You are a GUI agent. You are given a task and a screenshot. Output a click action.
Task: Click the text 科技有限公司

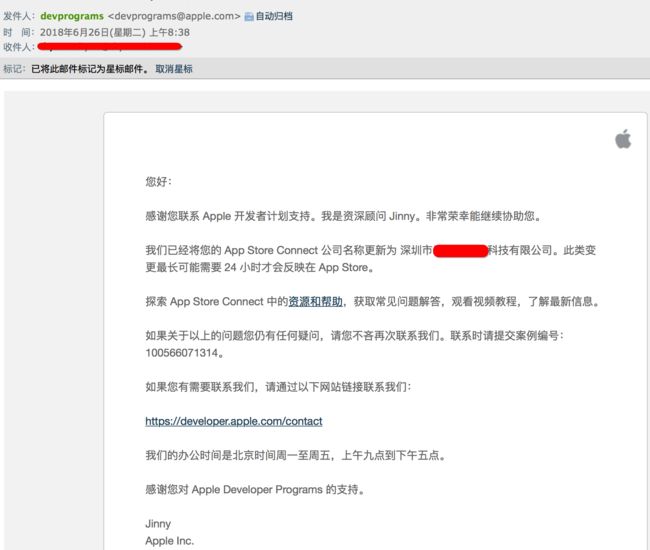pos(520,250)
